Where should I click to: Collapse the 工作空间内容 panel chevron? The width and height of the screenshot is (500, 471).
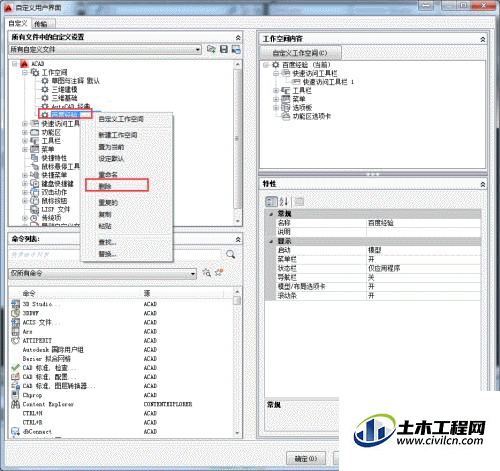click(483, 39)
